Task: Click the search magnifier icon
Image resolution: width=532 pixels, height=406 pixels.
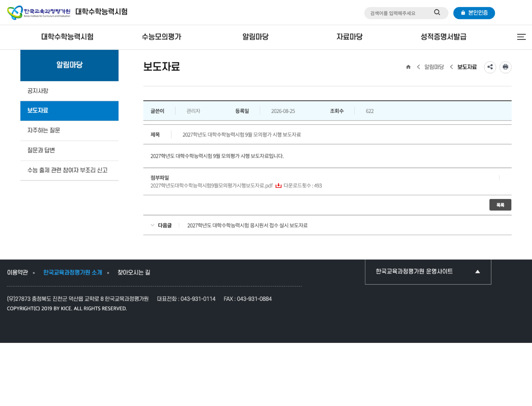Action: coord(437,13)
